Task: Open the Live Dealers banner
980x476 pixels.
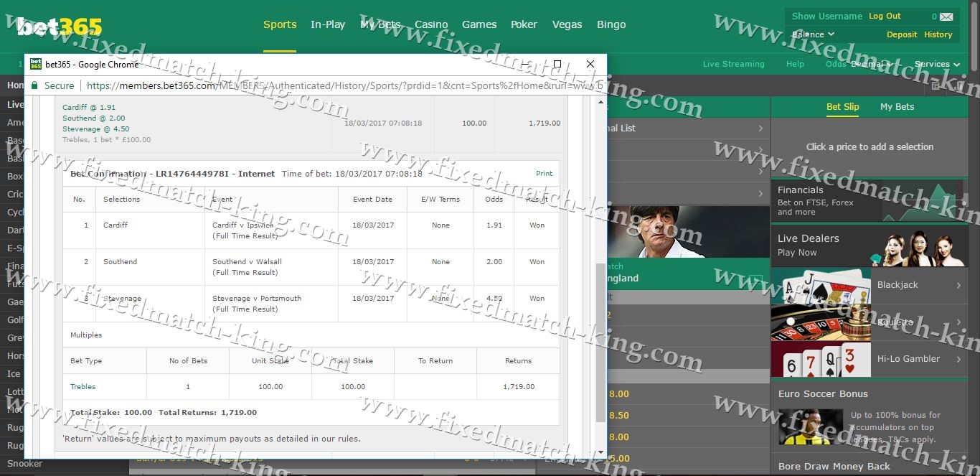Action: tap(871, 245)
